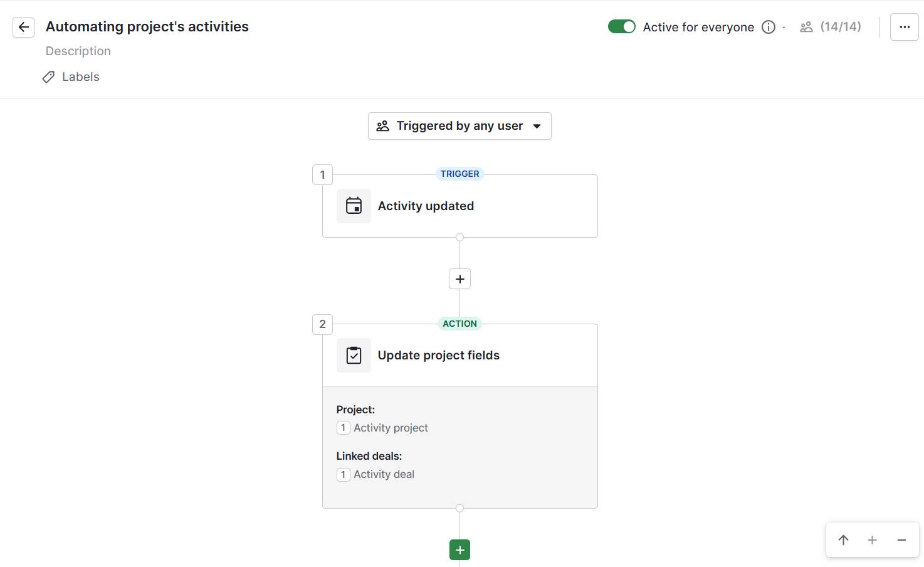The image size is (924, 567).
Task: Insert a step between trigger and action
Action: click(459, 279)
